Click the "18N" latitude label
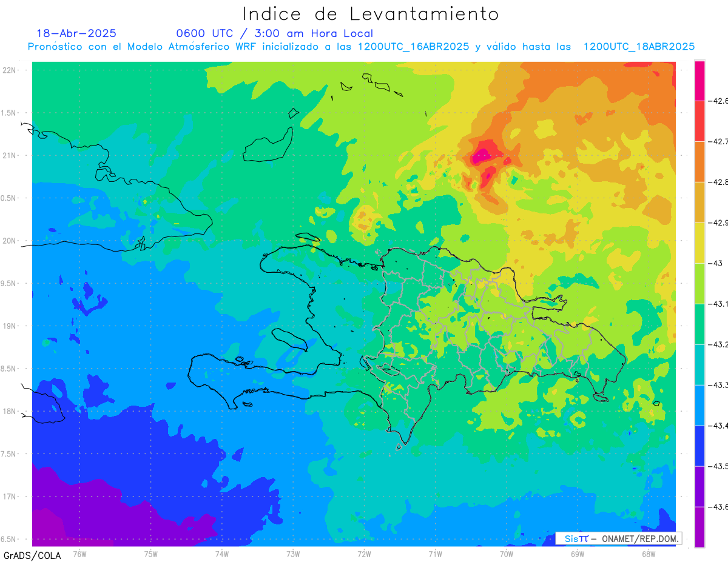This screenshot has width=728, height=562. point(10,411)
